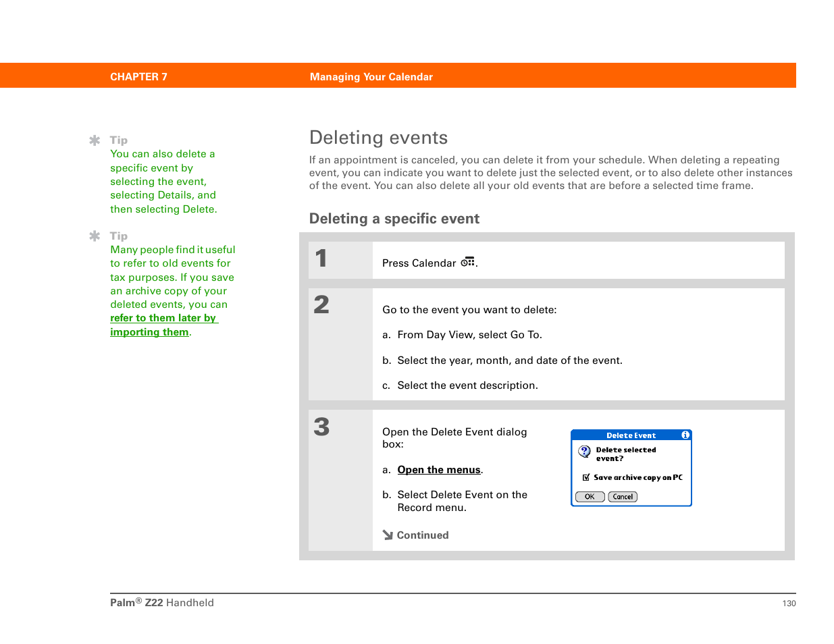
Task: Click 'Select the event description.' text
Action: tap(467, 385)
